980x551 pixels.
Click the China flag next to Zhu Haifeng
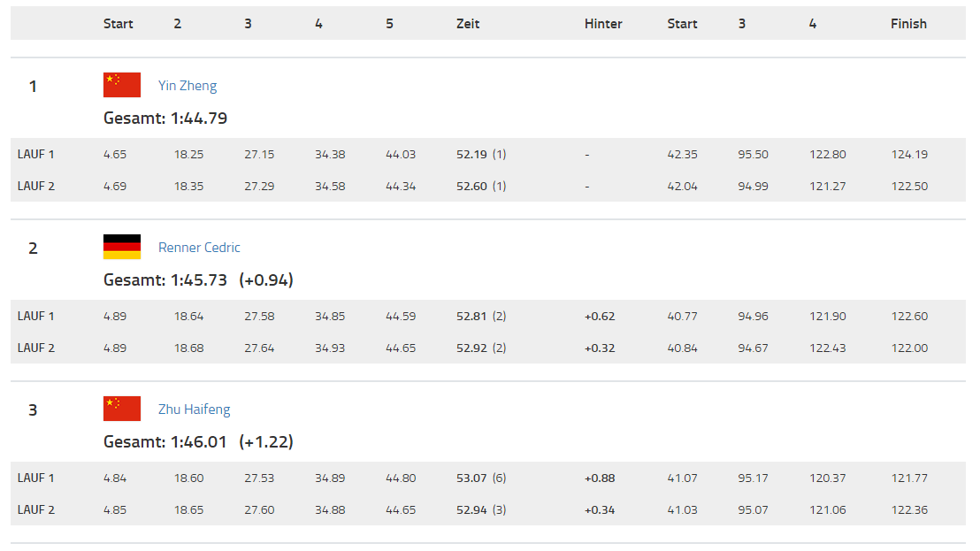[x=122, y=409]
